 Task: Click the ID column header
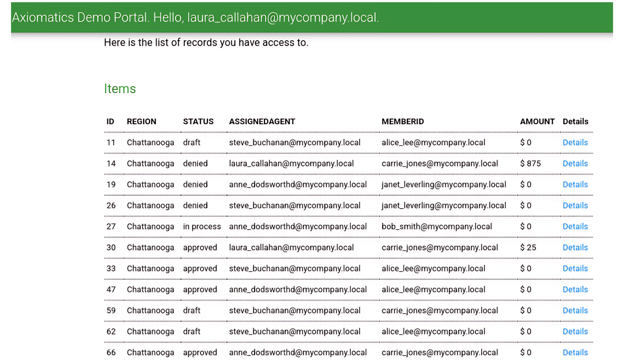pyautogui.click(x=110, y=122)
